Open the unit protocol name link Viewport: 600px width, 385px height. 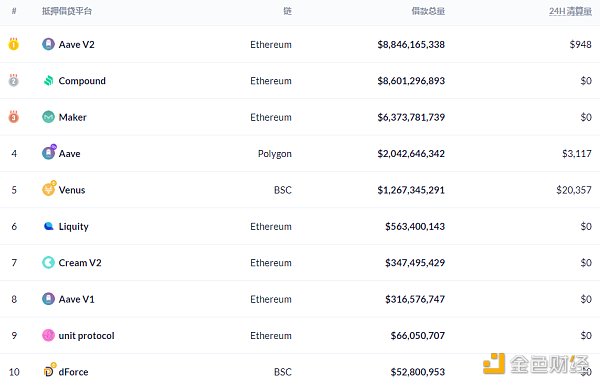86,336
